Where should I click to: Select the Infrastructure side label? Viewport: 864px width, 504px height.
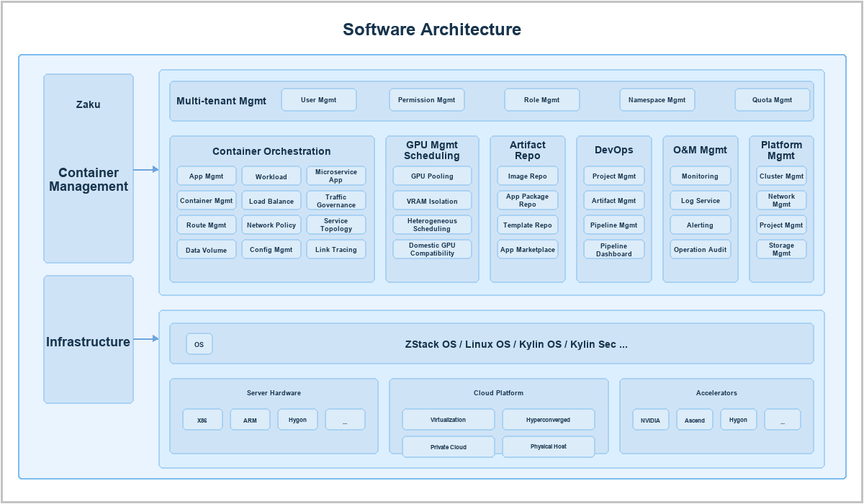89,342
